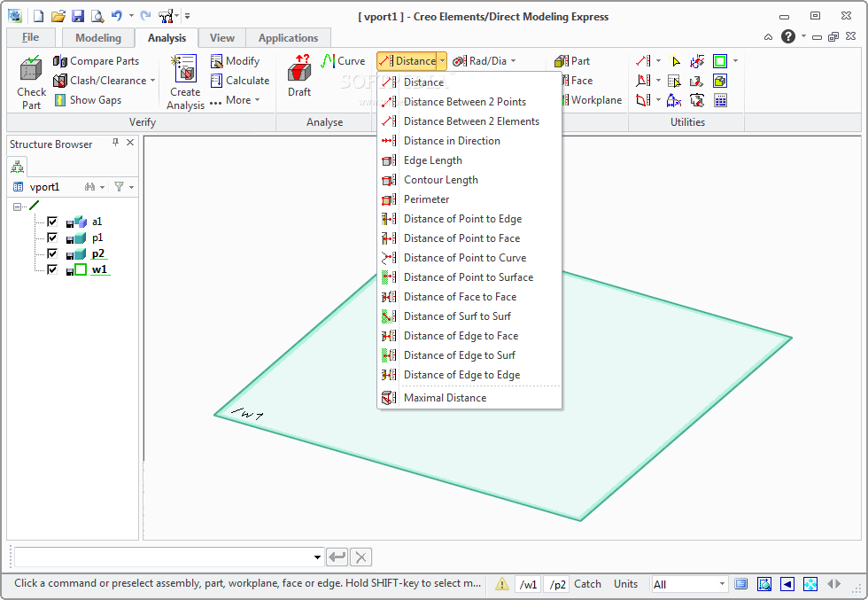Choose Perimeter from Distance menu
Image resolution: width=868 pixels, height=600 pixels.
point(469,199)
